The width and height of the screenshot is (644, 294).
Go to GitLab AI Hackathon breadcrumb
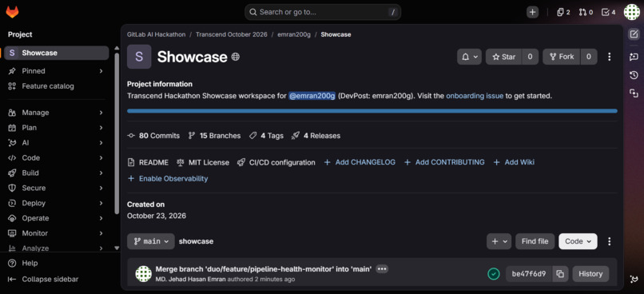156,34
